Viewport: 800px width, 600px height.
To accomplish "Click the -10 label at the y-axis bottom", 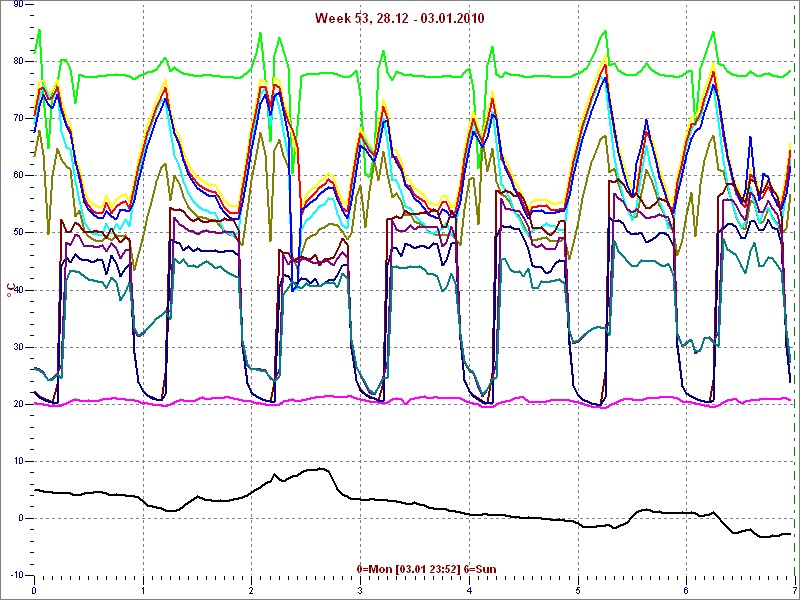I will (15, 576).
